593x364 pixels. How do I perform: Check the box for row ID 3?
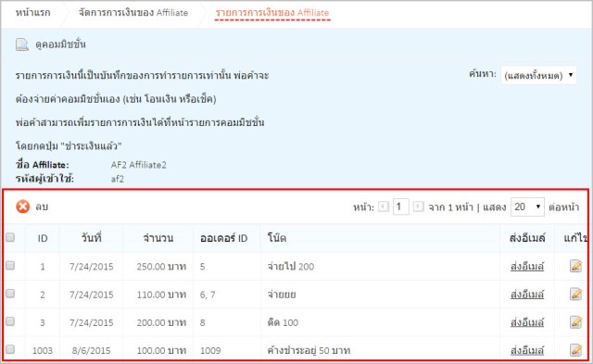10,320
